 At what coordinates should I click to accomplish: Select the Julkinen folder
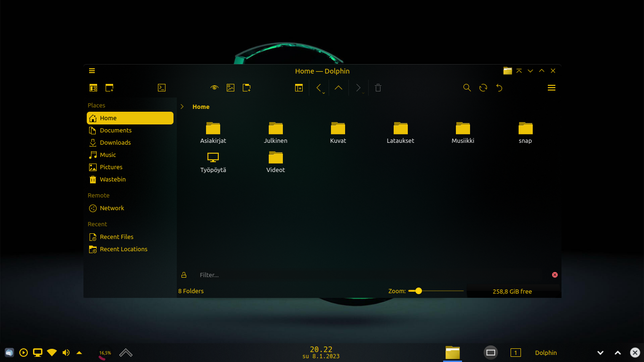(x=276, y=133)
